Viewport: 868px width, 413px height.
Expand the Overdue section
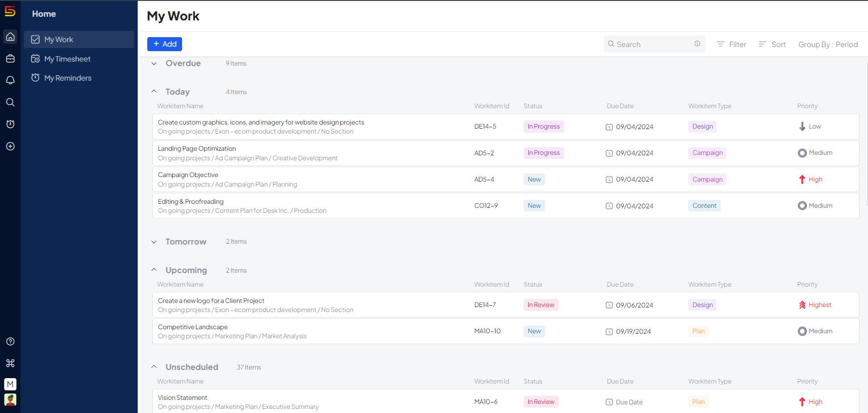154,63
